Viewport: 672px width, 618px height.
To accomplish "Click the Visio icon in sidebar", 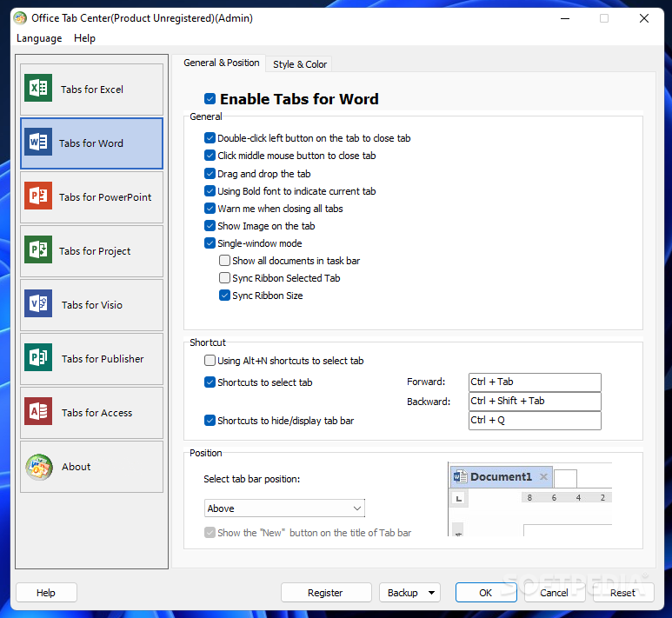I will point(38,303).
